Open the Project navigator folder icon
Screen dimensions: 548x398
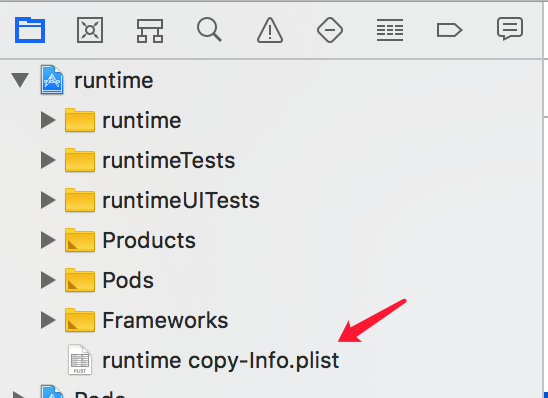(30, 30)
